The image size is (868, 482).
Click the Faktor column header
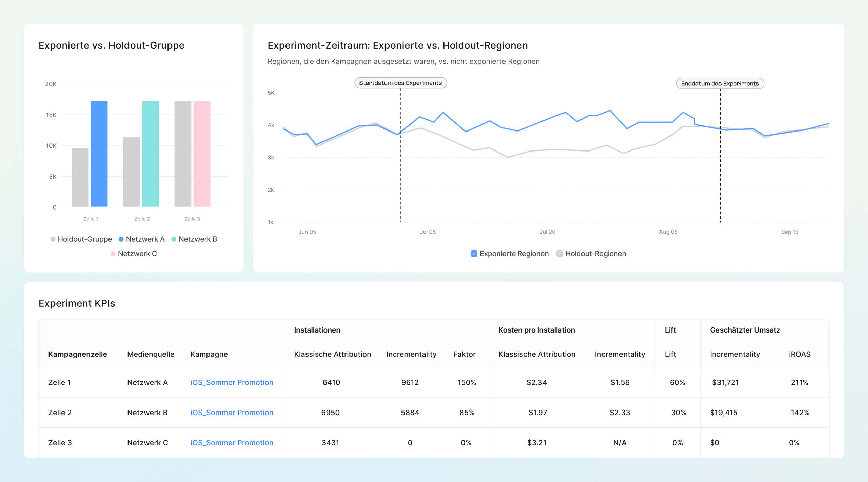click(464, 354)
